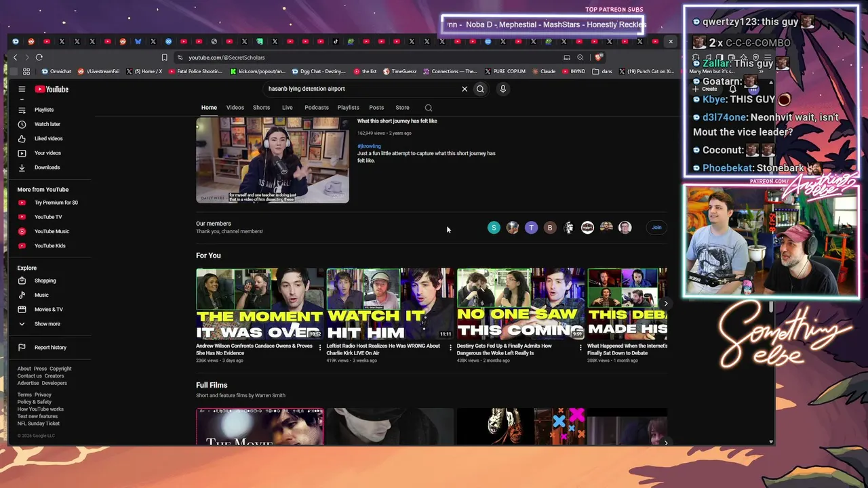Viewport: 868px width, 488px height.
Task: Go to YouTube home via the logo
Action: pos(52,89)
